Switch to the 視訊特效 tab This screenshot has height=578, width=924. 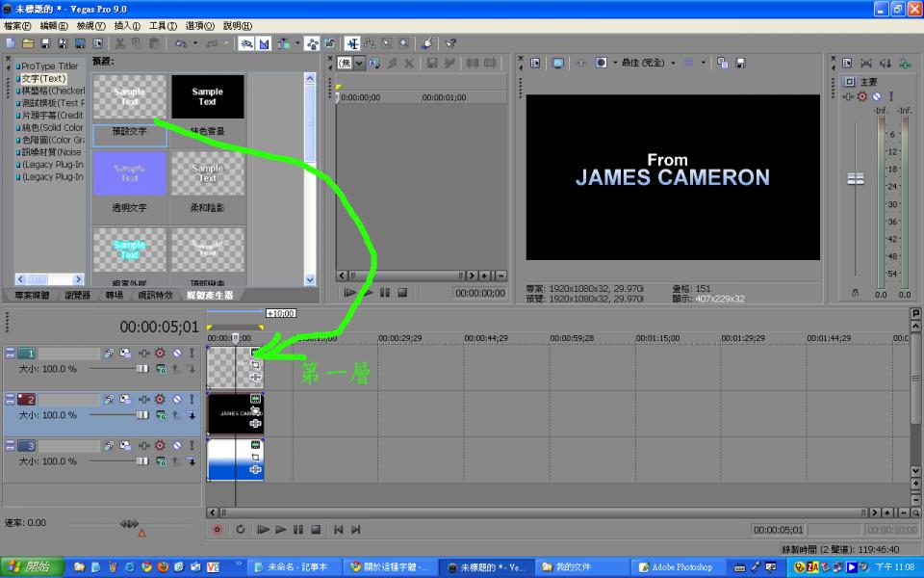pyautogui.click(x=155, y=295)
